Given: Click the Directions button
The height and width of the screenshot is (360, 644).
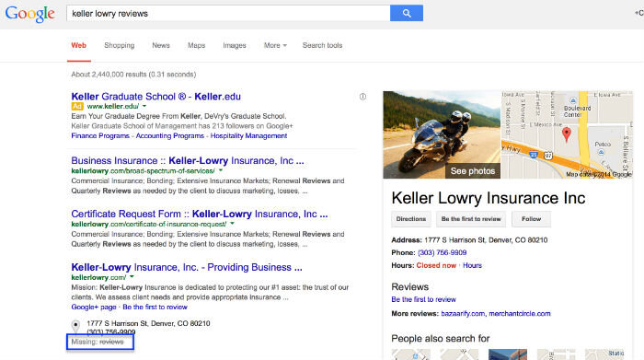Looking at the screenshot, I should coord(411,219).
